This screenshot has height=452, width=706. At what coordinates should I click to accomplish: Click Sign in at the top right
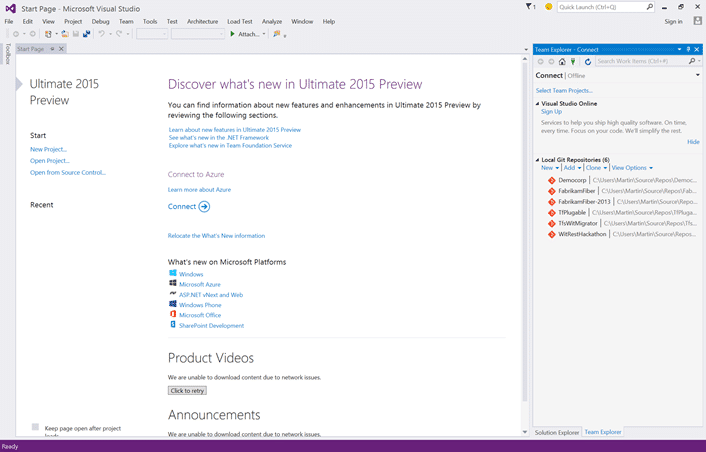673,22
